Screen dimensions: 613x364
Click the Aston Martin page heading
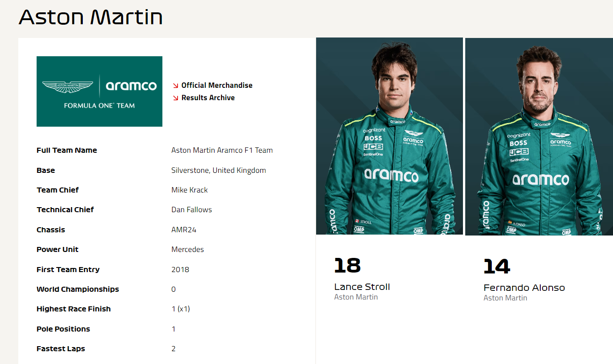click(91, 17)
